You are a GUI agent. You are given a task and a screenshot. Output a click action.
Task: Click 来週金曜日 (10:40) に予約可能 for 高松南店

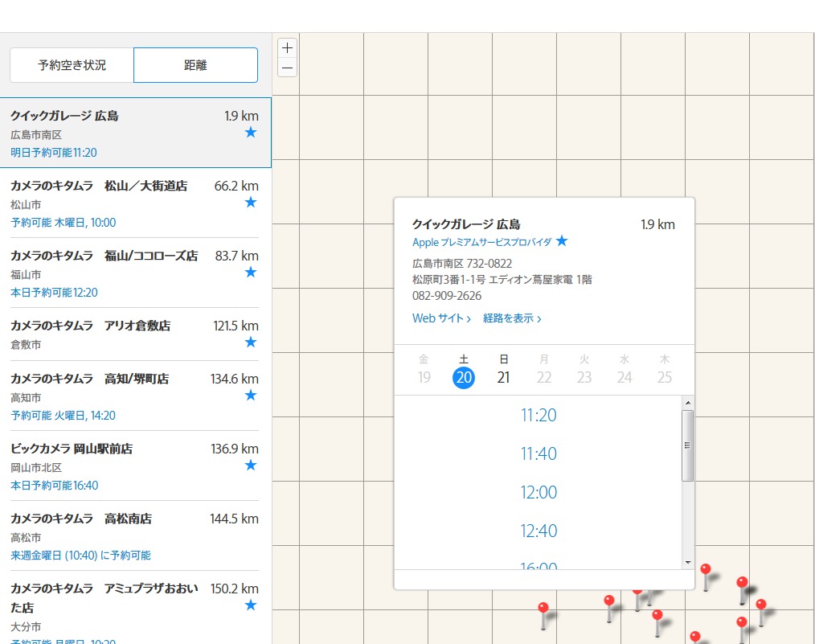tap(80, 556)
